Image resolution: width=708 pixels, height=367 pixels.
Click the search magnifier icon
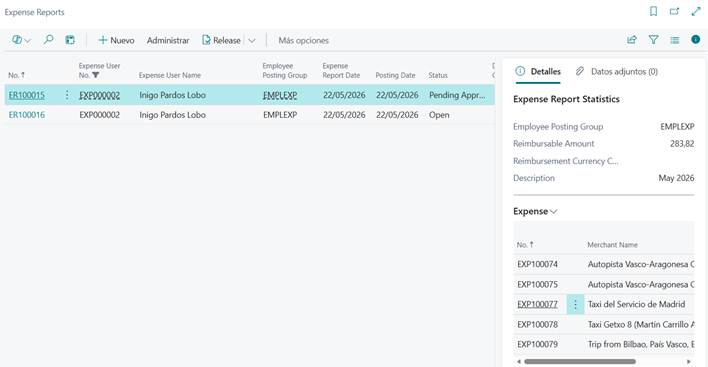pyautogui.click(x=48, y=40)
